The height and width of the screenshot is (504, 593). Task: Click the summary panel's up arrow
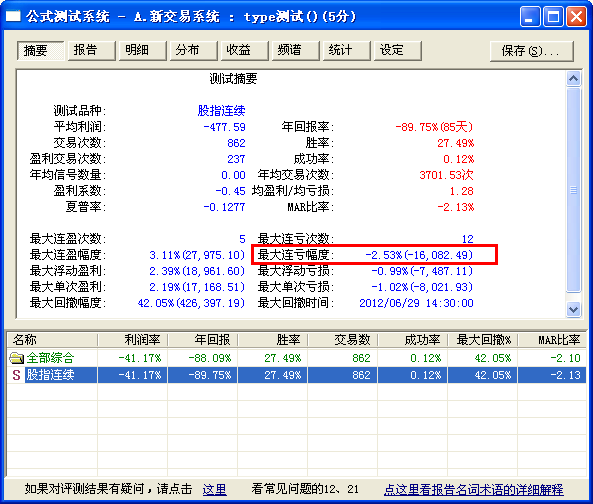[x=574, y=79]
